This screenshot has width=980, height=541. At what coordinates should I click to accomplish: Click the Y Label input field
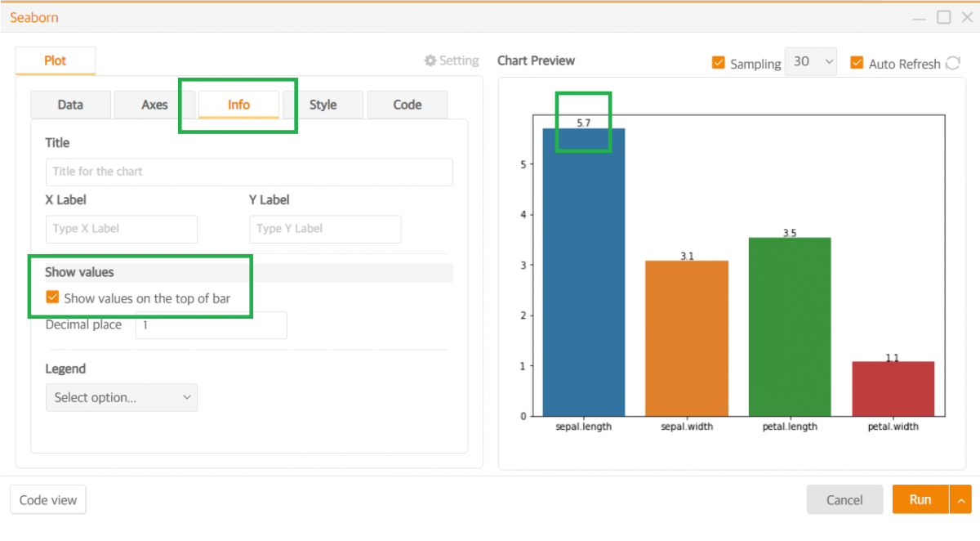[325, 229]
